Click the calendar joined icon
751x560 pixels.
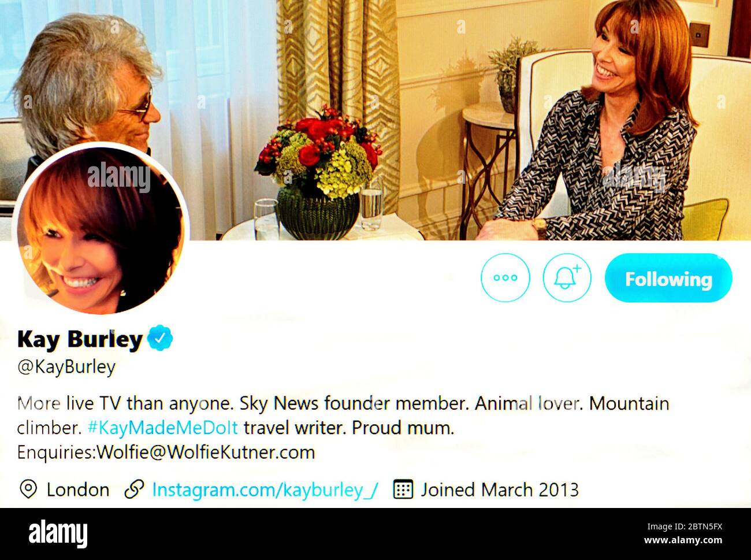pyautogui.click(x=403, y=489)
